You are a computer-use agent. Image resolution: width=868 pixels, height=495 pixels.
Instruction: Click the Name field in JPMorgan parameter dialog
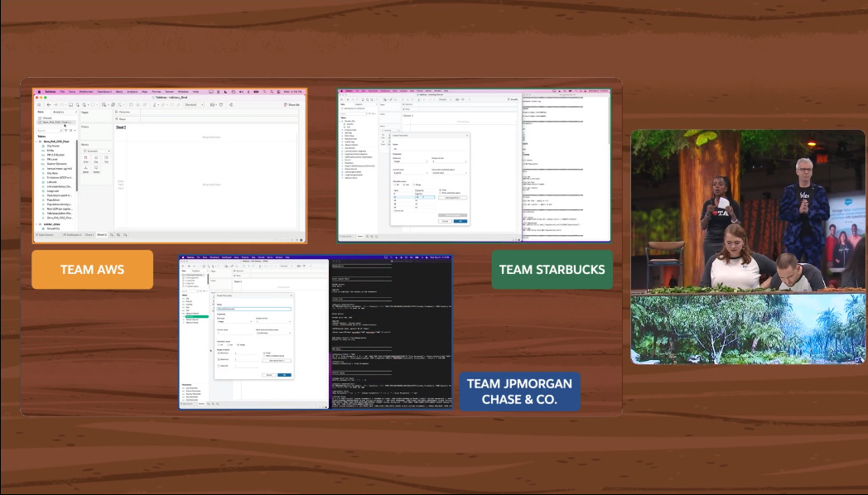(253, 309)
